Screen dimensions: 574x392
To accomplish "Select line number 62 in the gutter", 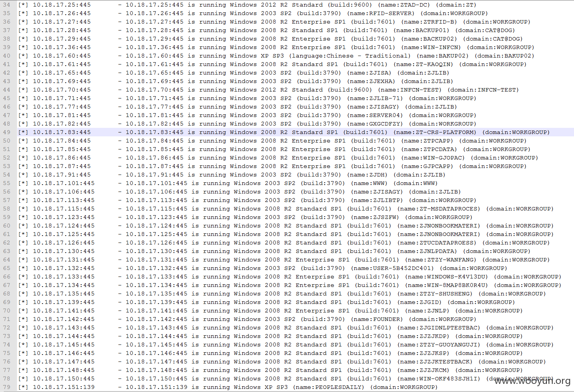I will 7,243.
